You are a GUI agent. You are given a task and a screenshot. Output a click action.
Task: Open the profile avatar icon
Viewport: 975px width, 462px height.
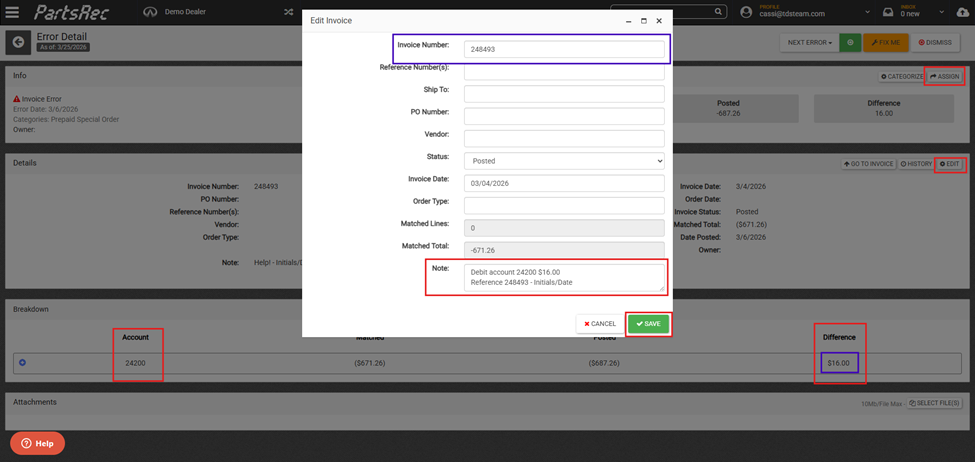(x=747, y=12)
